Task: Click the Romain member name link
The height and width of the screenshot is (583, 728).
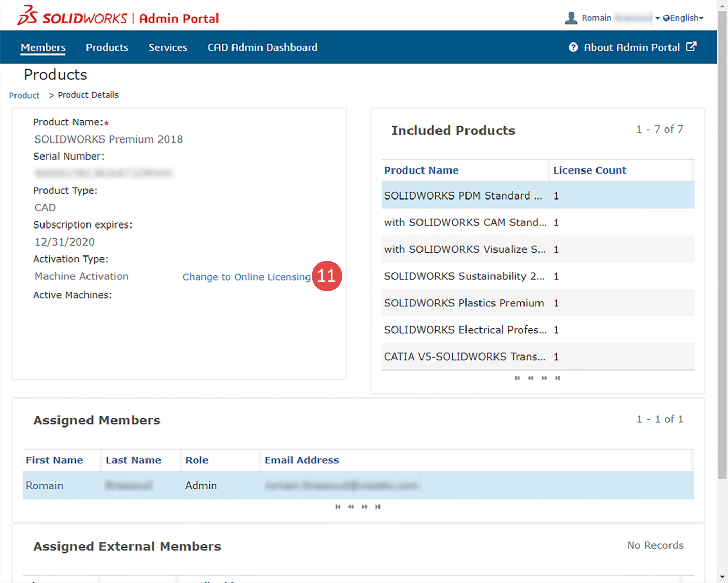Action: 45,486
